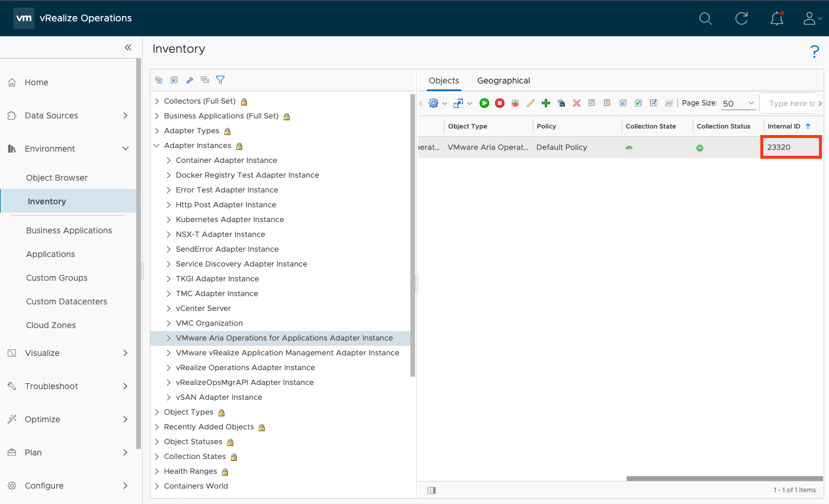Click the binoculars discover objects icon

tap(561, 103)
